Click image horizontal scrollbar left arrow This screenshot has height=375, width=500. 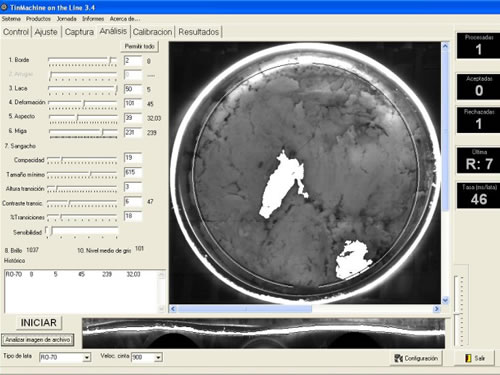[x=173, y=309]
